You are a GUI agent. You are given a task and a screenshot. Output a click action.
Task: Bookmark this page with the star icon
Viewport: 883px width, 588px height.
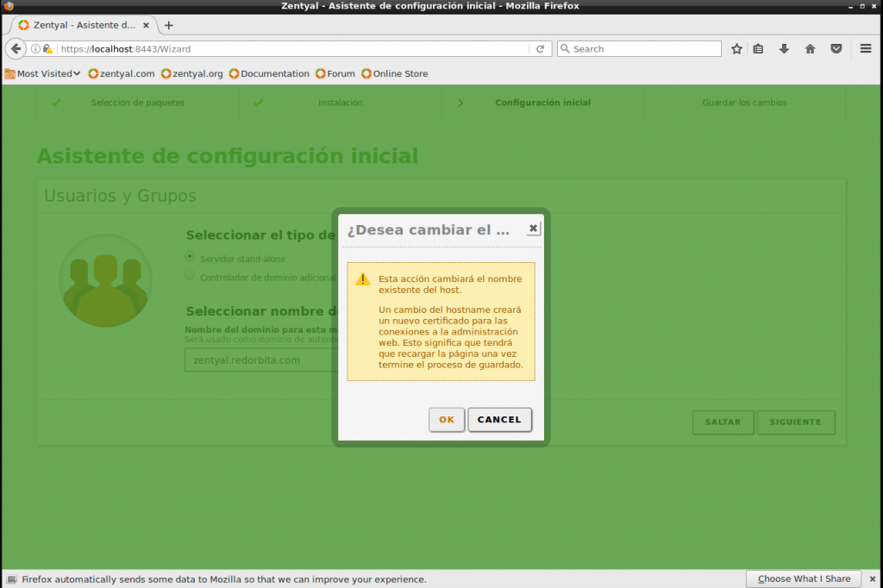click(736, 49)
